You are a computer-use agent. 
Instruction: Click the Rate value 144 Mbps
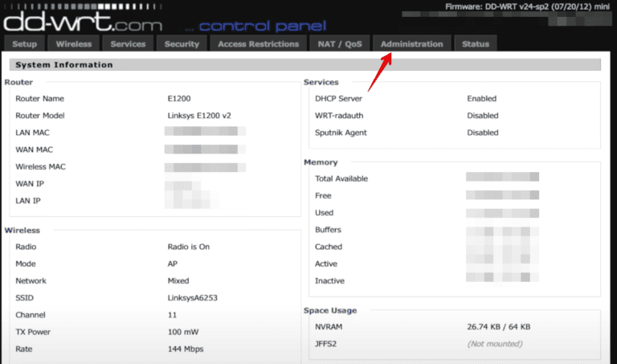[x=186, y=349]
